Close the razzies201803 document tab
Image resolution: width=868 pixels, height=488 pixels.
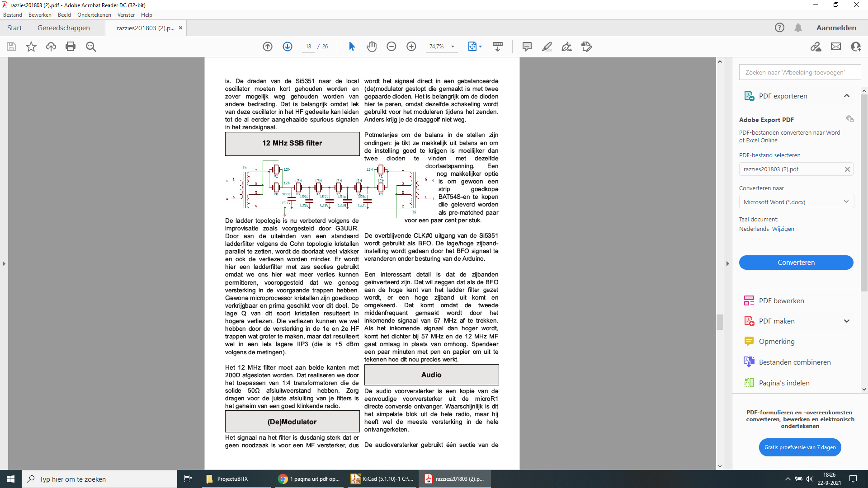coord(180,28)
